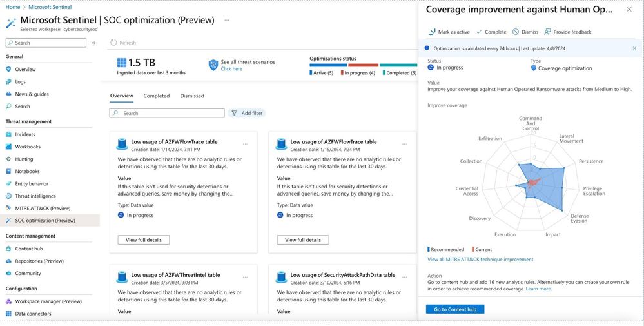This screenshot has height=326, width=644.
Task: Click the Home breadcrumb
Action: [13, 7]
